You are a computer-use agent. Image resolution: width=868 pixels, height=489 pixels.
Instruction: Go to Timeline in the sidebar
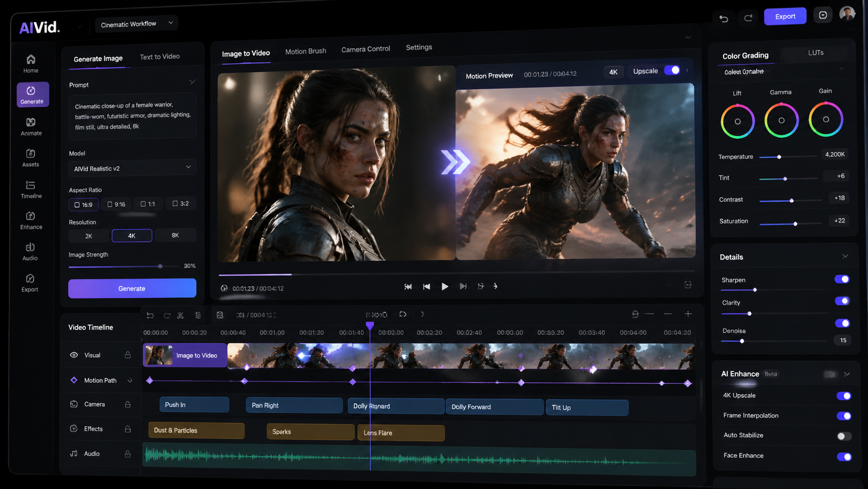click(31, 189)
